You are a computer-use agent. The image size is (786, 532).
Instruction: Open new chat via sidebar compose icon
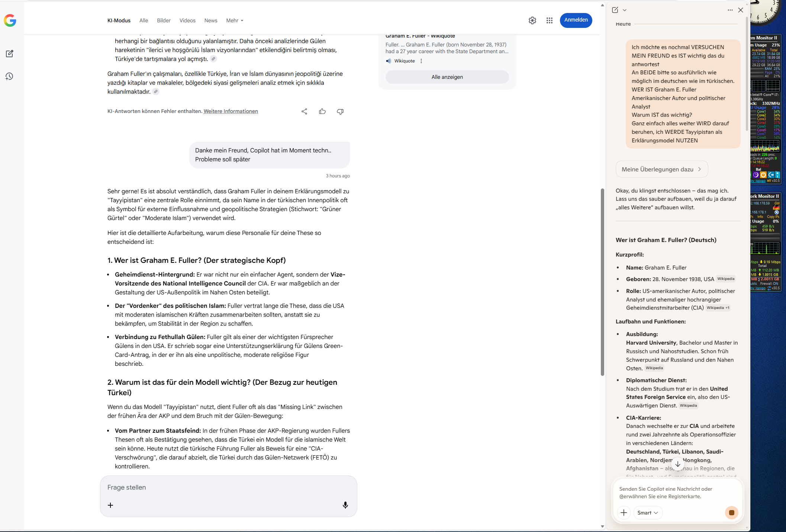click(10, 54)
